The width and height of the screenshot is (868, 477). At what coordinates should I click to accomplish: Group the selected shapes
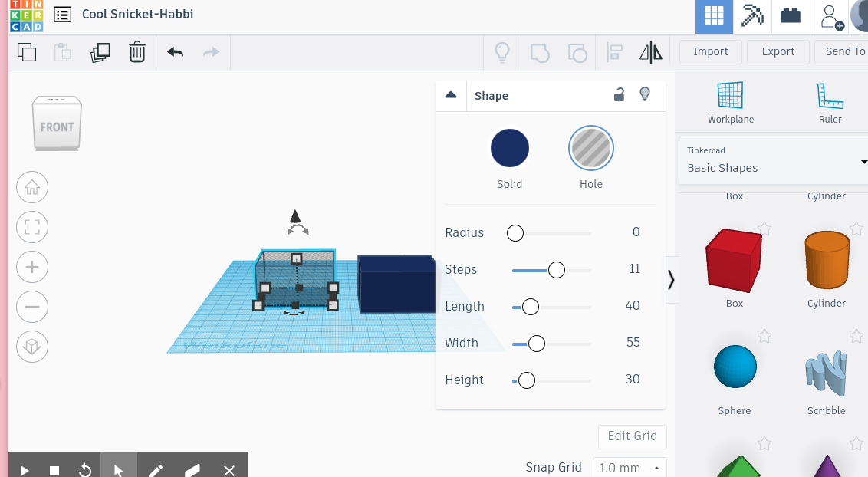(x=540, y=53)
